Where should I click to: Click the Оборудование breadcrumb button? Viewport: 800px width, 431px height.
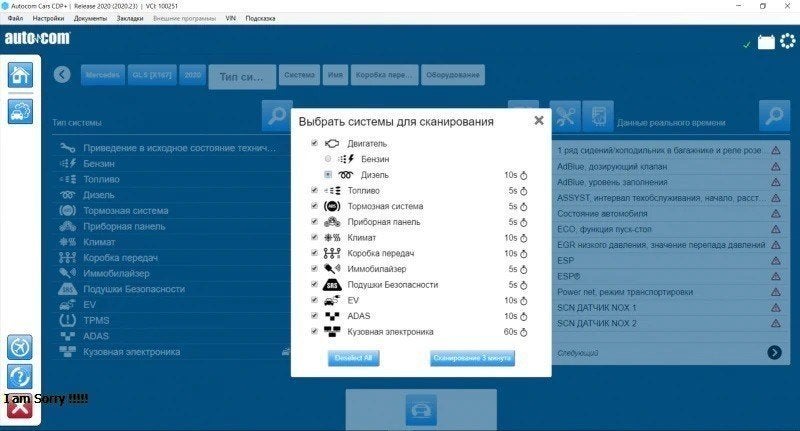[453, 75]
